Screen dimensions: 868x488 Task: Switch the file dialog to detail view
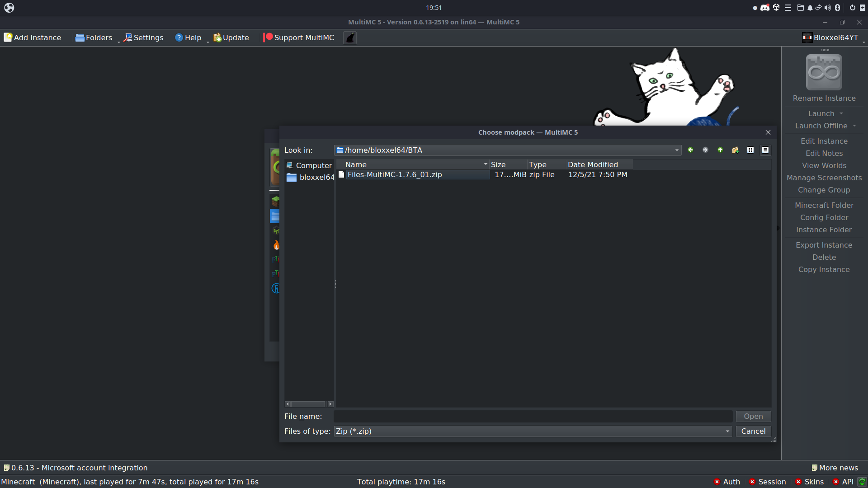tap(765, 150)
